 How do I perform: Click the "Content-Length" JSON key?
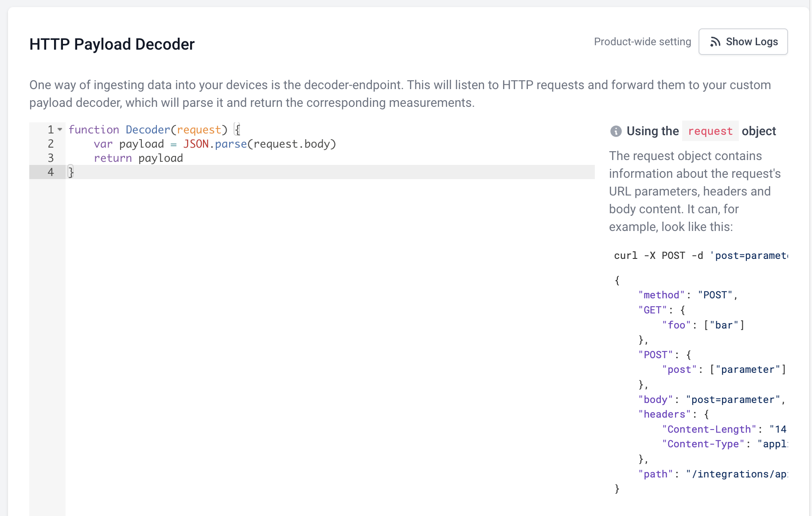(709, 430)
